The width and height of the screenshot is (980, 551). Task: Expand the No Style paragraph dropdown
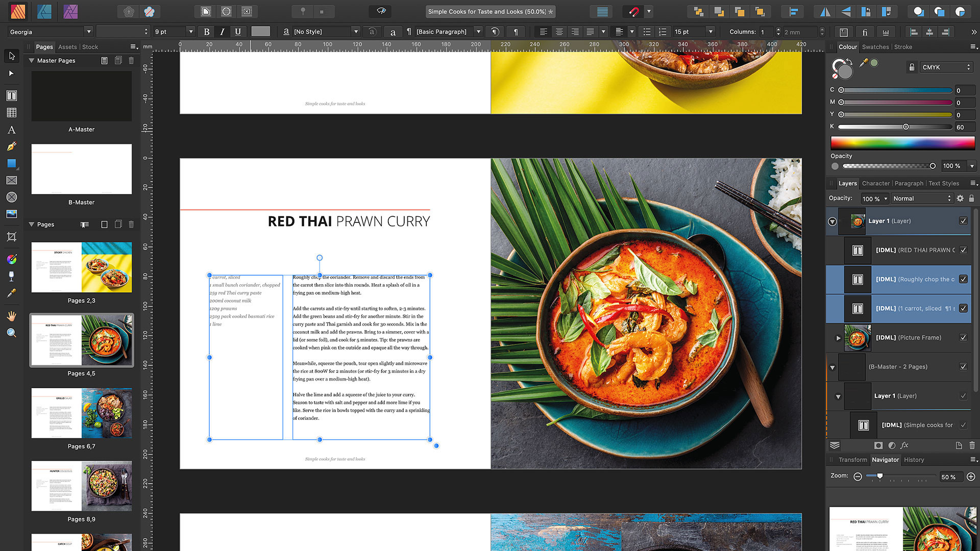pyautogui.click(x=355, y=32)
